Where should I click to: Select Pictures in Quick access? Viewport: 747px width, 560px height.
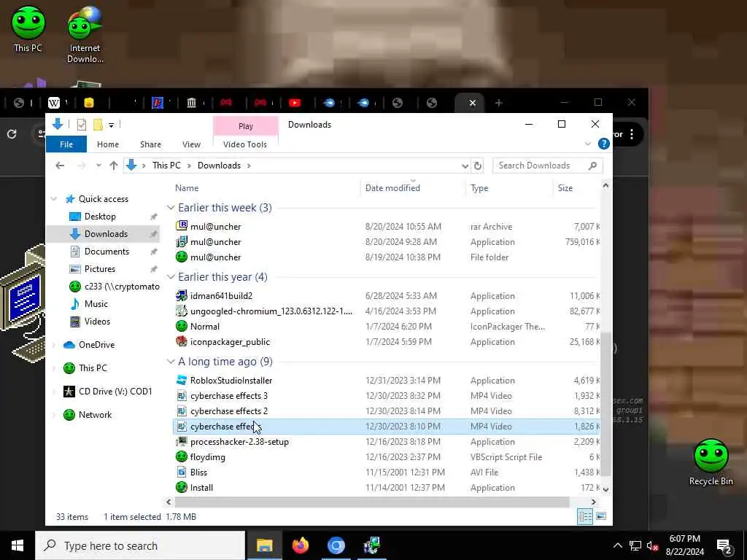(99, 269)
